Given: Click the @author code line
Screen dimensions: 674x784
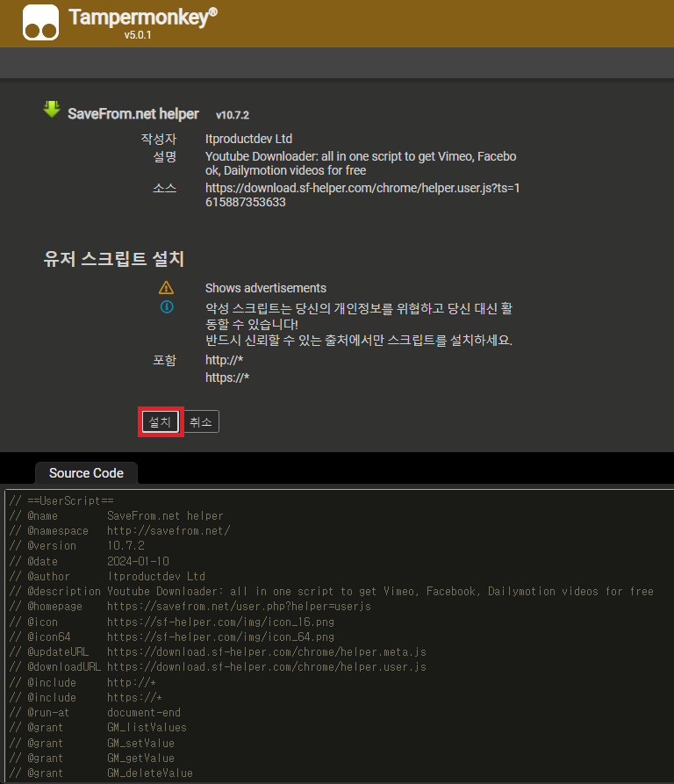Looking at the screenshot, I should pos(107,576).
